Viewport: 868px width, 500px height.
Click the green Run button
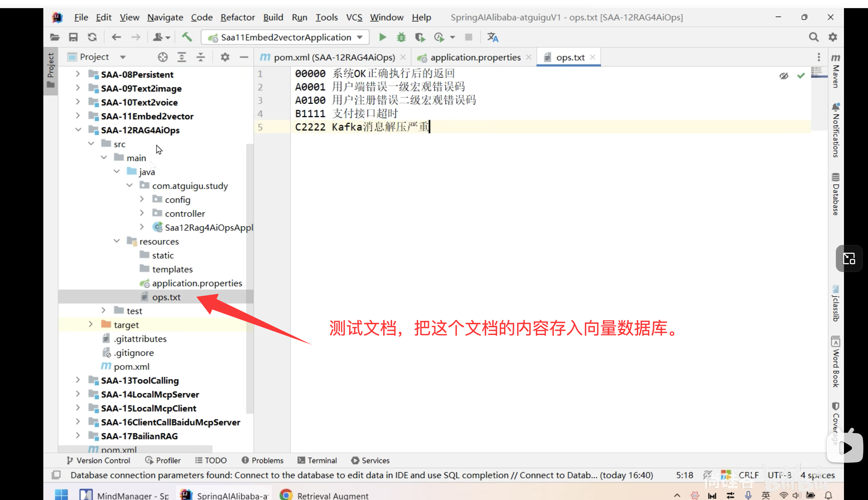383,37
